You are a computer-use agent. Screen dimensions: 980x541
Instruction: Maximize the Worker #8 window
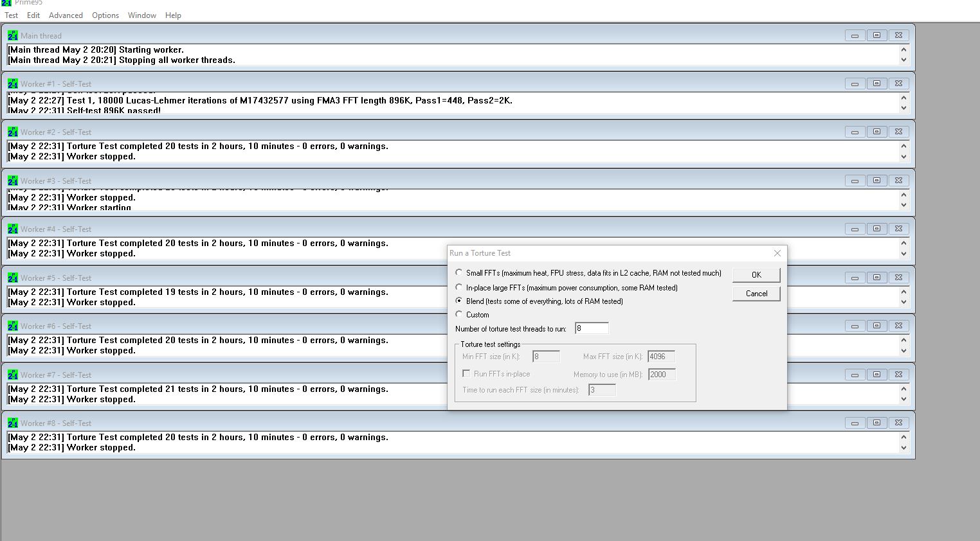(x=876, y=423)
